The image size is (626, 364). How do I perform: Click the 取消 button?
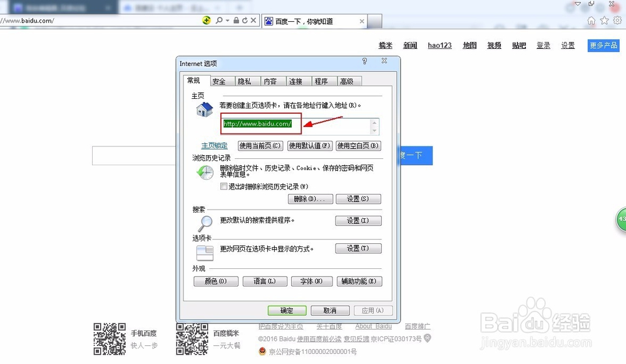point(330,311)
